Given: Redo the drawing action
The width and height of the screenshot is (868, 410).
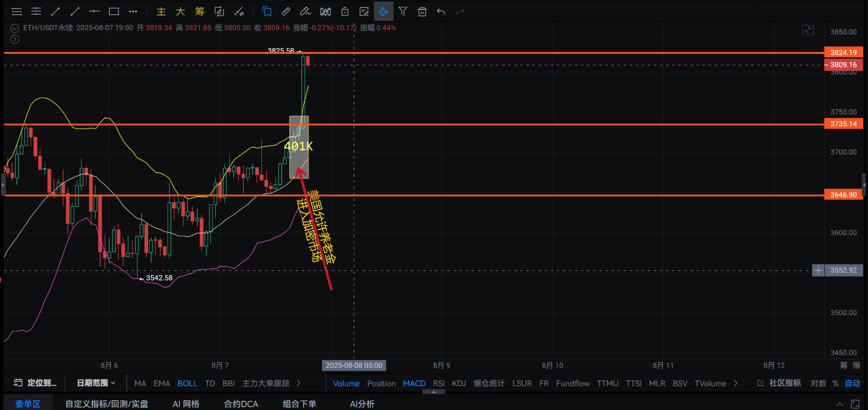Looking at the screenshot, I should point(460,11).
